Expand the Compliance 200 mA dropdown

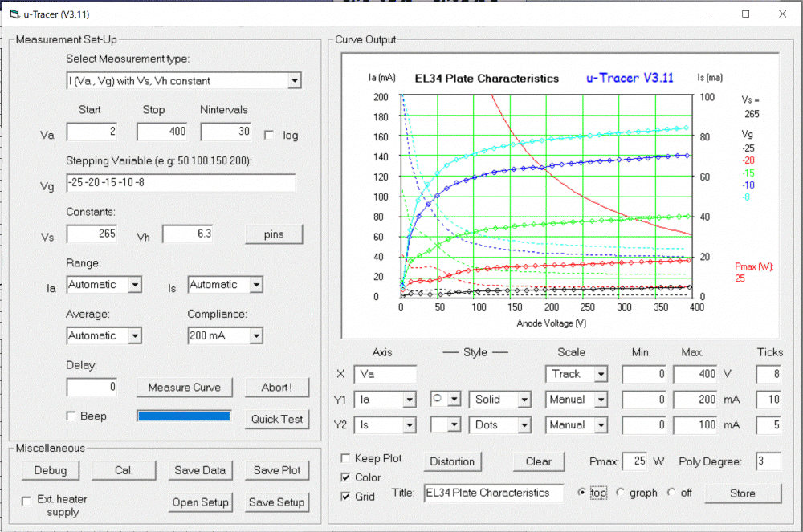click(x=255, y=336)
